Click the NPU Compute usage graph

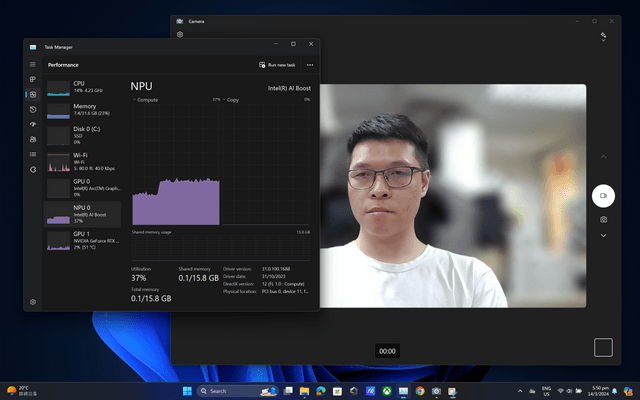pyautogui.click(x=176, y=164)
